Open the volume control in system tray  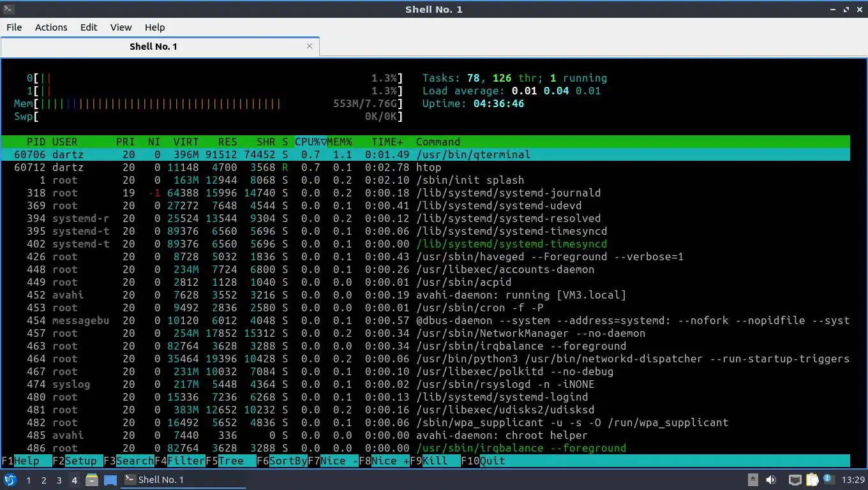click(x=771, y=480)
